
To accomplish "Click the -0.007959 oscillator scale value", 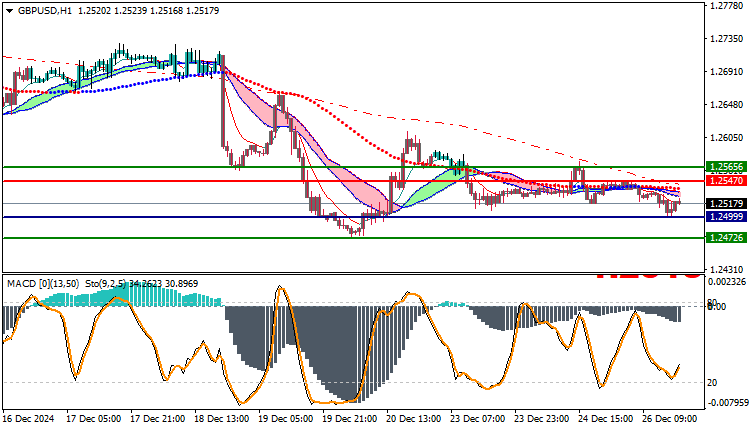I will click(727, 403).
